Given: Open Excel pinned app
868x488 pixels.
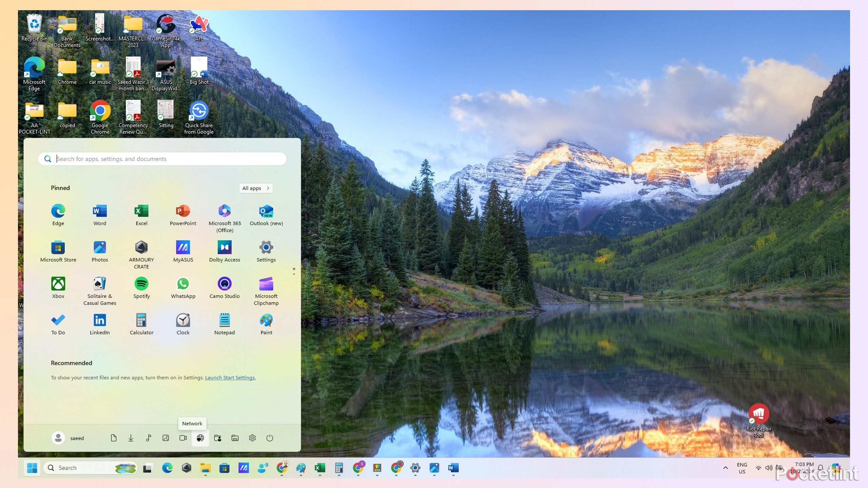Looking at the screenshot, I should 141,215.
